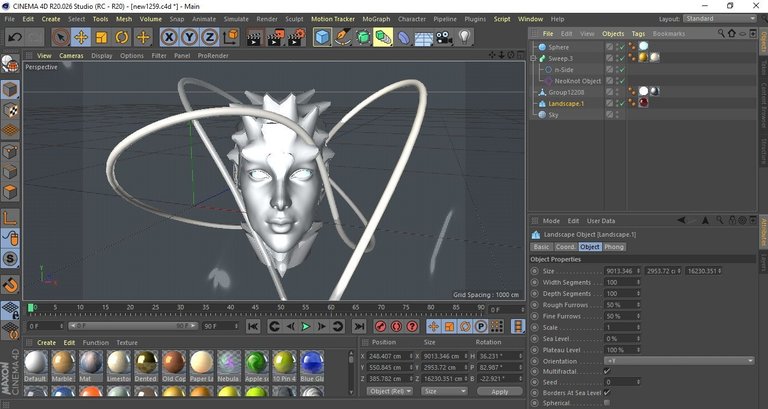768x409 pixels.
Task: Open viewport Cameras menu
Action: click(x=72, y=56)
